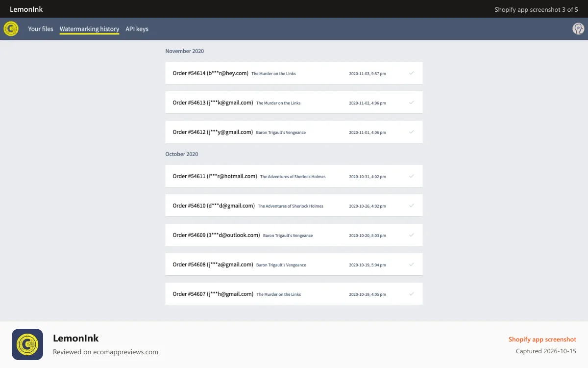Click The Murder on the Links in Order #54613
The height and width of the screenshot is (368, 588).
click(x=278, y=103)
